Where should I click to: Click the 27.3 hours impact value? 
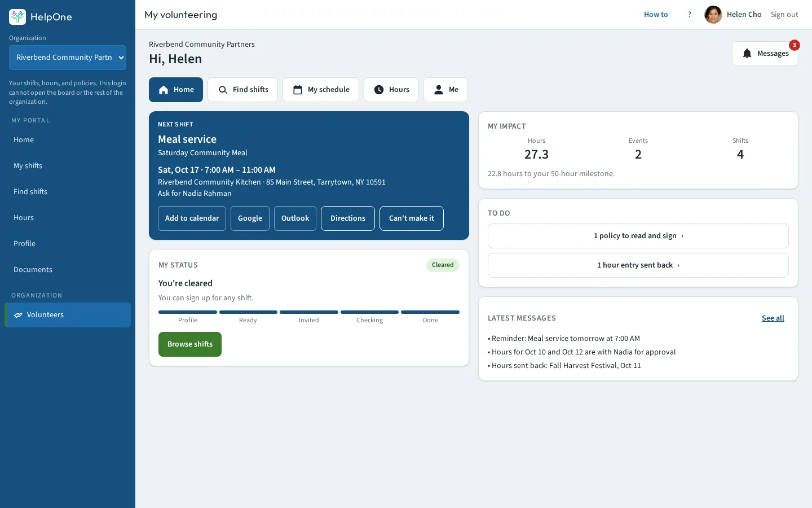pos(536,155)
